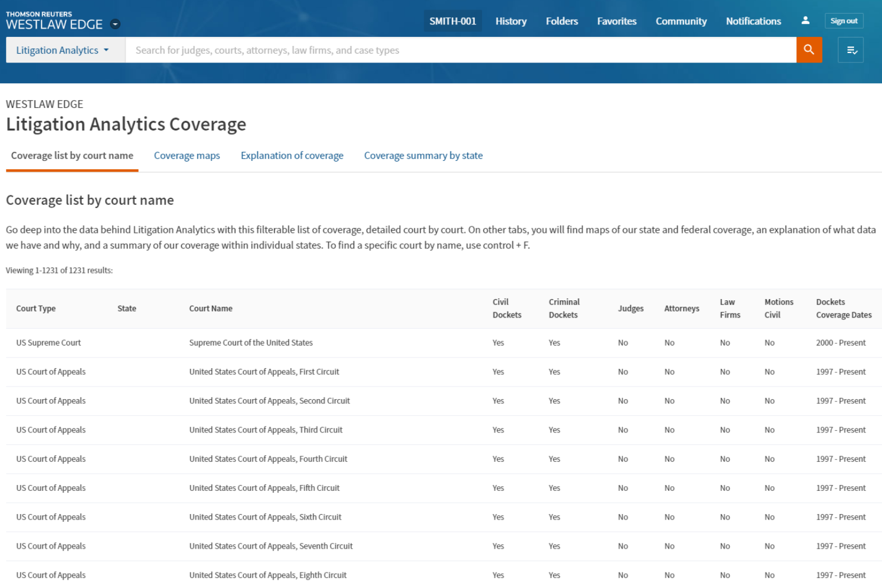
Task: Switch to the Explanation of coverage tab
Action: pyautogui.click(x=292, y=155)
